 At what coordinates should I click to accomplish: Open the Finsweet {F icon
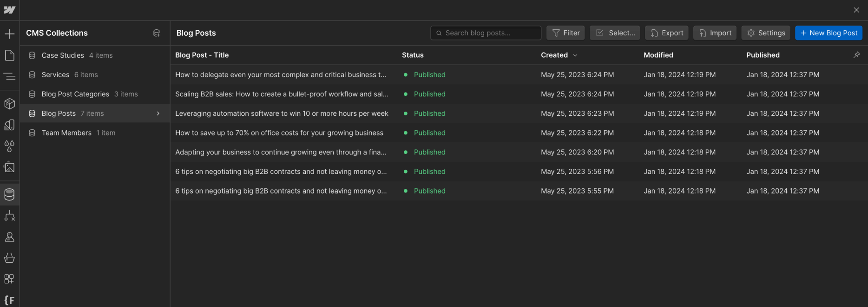click(9, 300)
